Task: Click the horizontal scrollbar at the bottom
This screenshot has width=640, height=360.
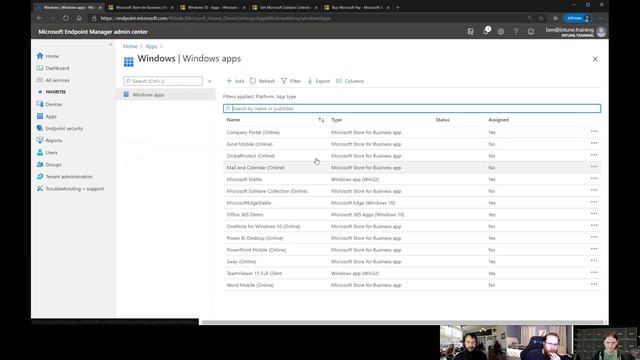Action: pyautogui.click(x=402, y=322)
